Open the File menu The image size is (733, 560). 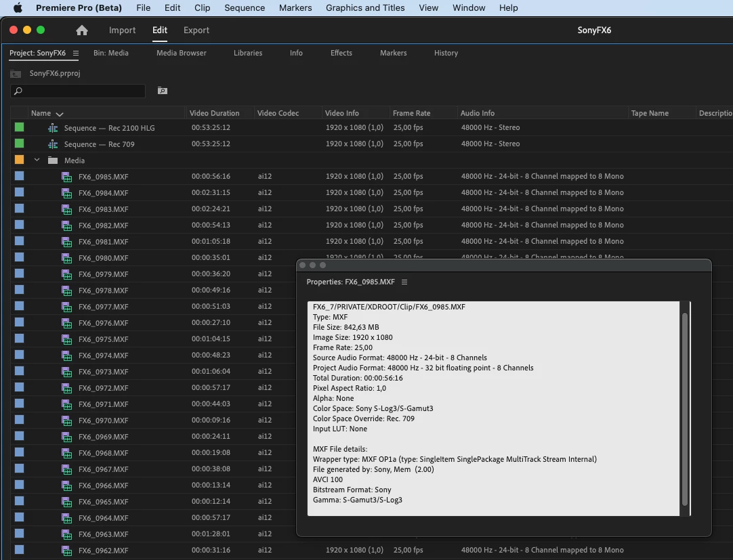pyautogui.click(x=143, y=7)
